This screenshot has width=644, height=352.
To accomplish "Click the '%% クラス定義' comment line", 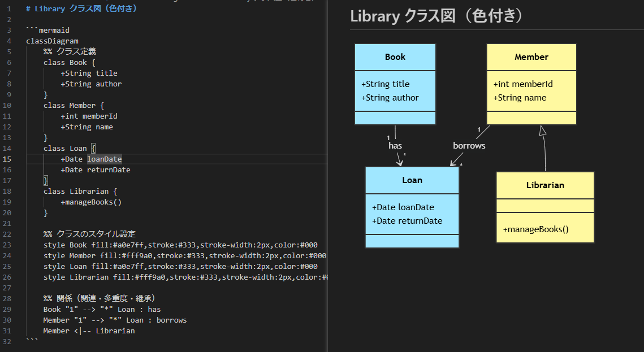I will coord(70,51).
